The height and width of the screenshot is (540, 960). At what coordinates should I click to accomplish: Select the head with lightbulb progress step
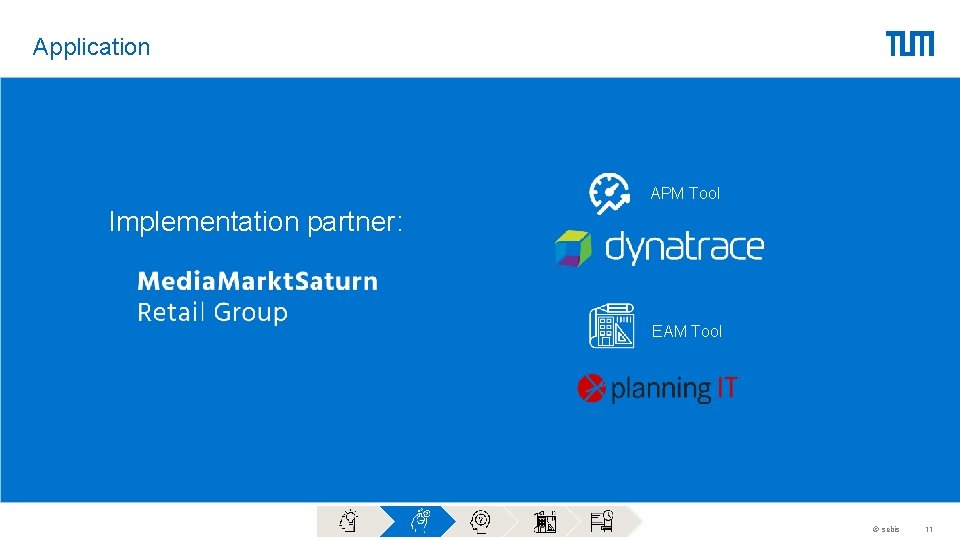pos(348,521)
